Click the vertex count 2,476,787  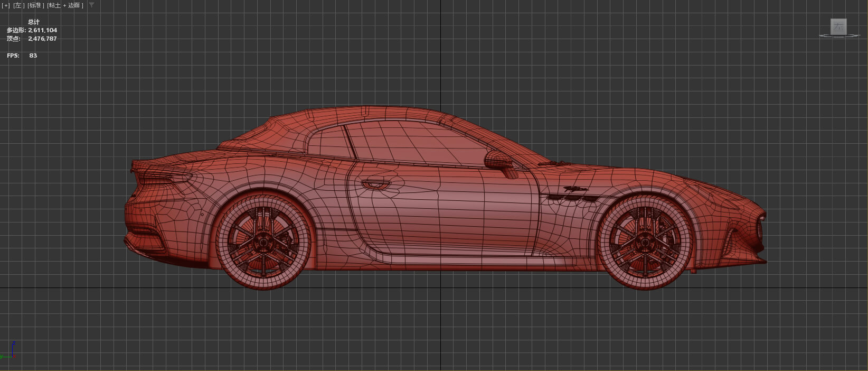point(43,39)
